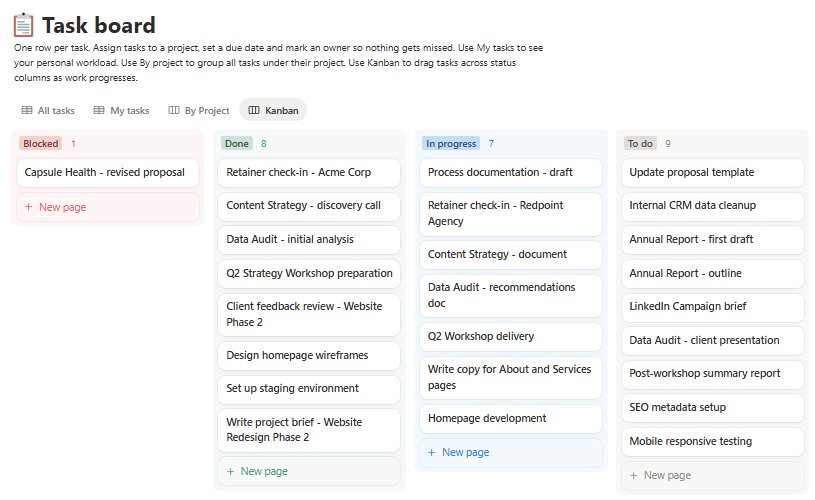
Task: Click the Task board page title
Action: point(99,25)
